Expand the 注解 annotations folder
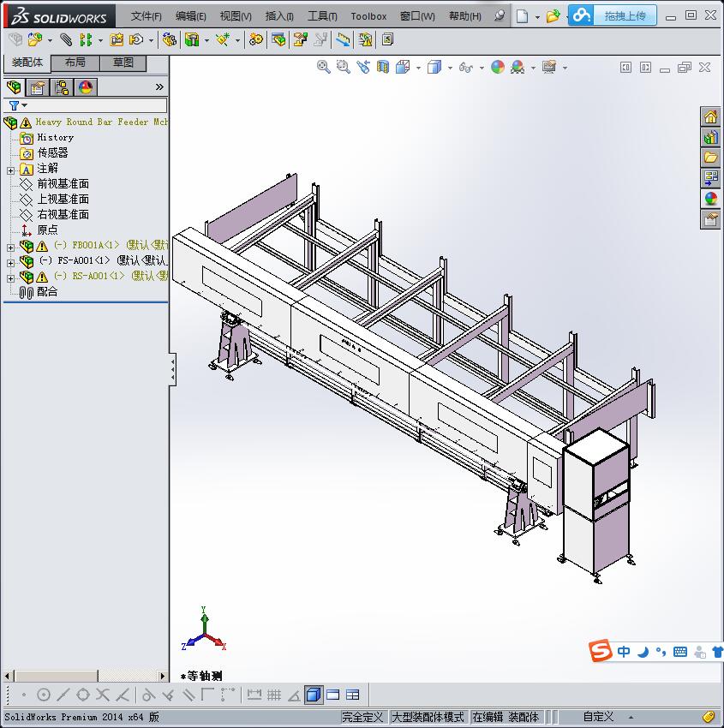The width and height of the screenshot is (724, 728). (10, 170)
